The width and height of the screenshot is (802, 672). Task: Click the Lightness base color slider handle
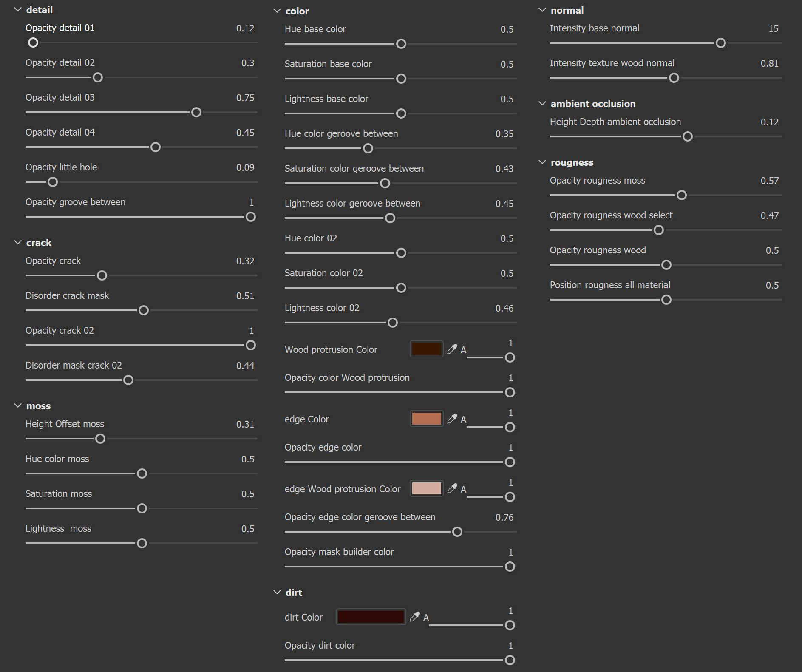(x=401, y=113)
